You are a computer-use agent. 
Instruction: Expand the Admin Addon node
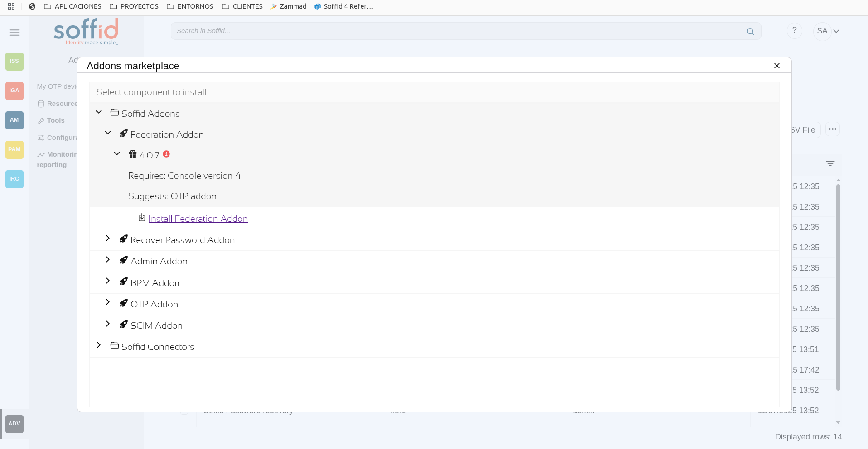pos(108,259)
